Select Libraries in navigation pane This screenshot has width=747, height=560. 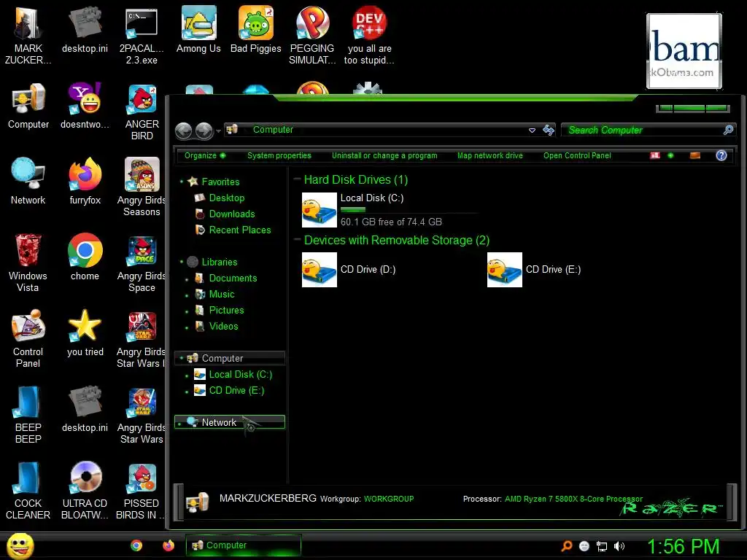click(x=219, y=262)
